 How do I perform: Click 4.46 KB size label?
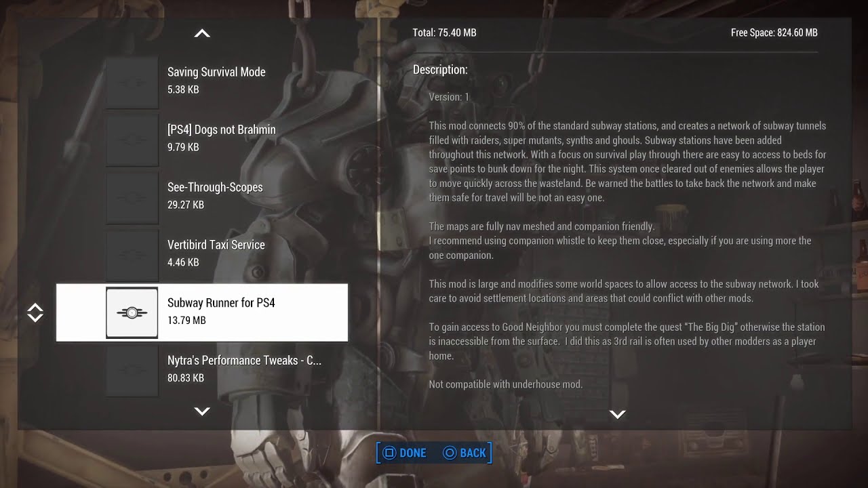click(x=183, y=262)
